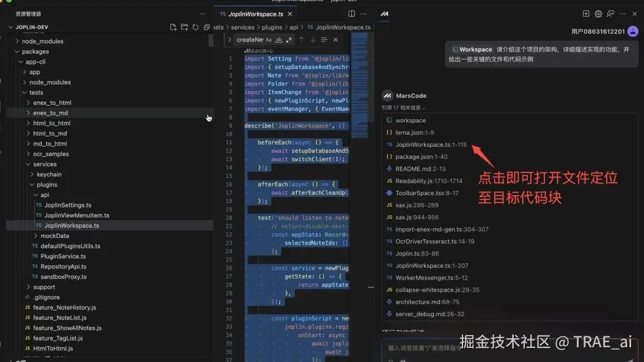Open the MarsCode panel tab icon

click(384, 14)
